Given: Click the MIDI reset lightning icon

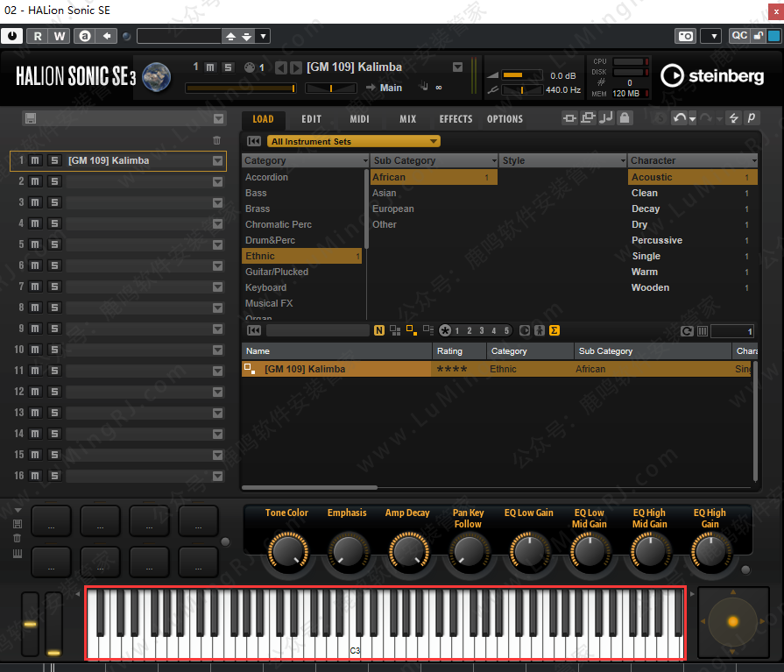Looking at the screenshot, I should (733, 118).
